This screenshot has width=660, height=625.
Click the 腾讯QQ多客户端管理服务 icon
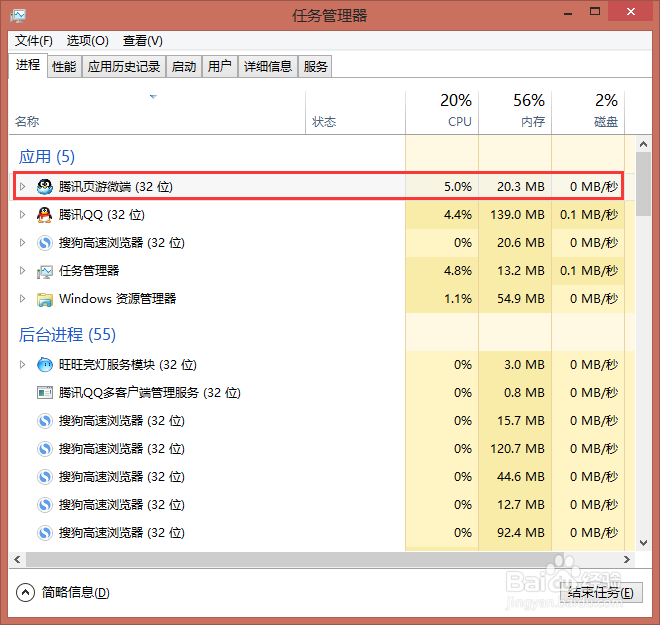(x=45, y=393)
